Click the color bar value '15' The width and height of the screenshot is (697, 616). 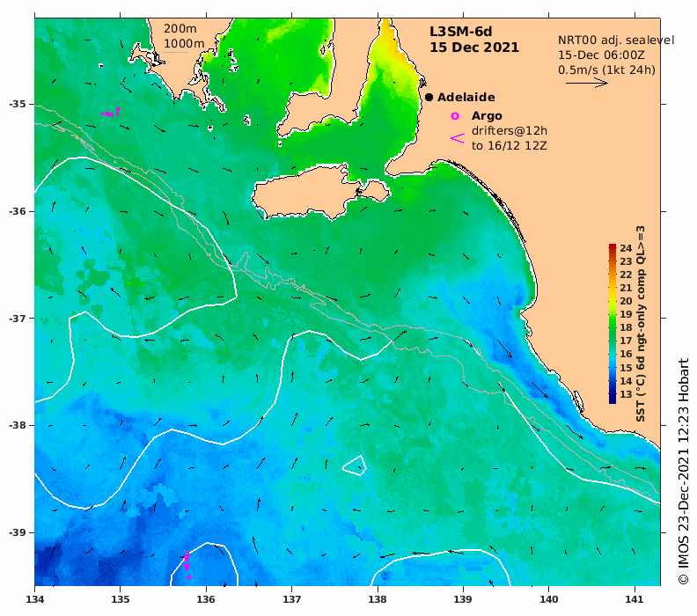(x=626, y=368)
